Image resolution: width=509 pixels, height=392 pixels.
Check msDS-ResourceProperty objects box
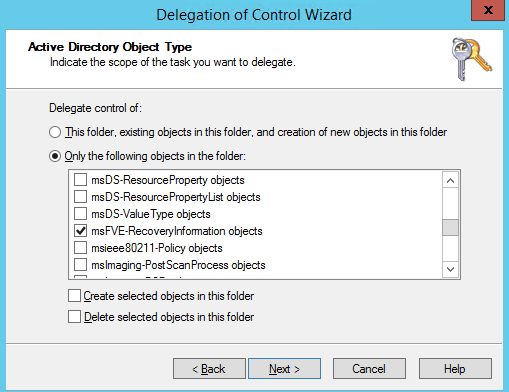(80, 180)
